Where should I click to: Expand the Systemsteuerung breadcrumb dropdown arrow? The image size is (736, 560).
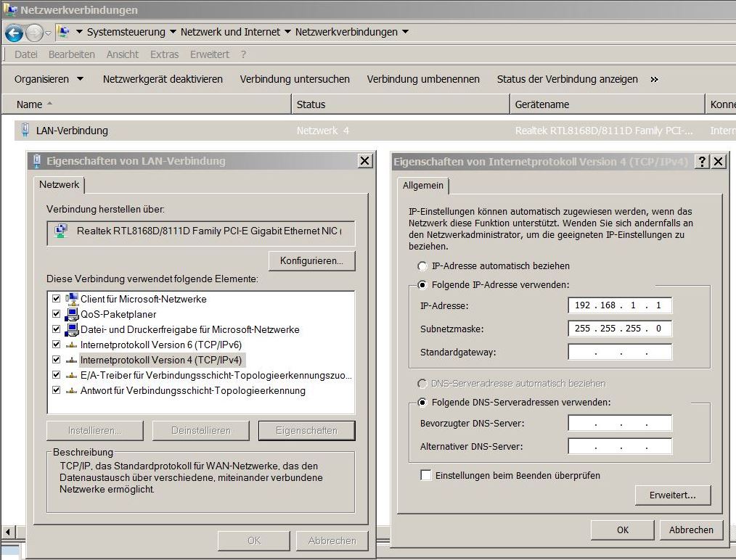tap(173, 32)
